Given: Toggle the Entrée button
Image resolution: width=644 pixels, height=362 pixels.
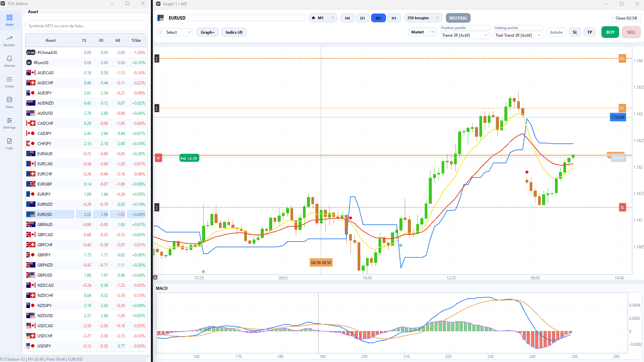Looking at the screenshot, I should click(556, 32).
